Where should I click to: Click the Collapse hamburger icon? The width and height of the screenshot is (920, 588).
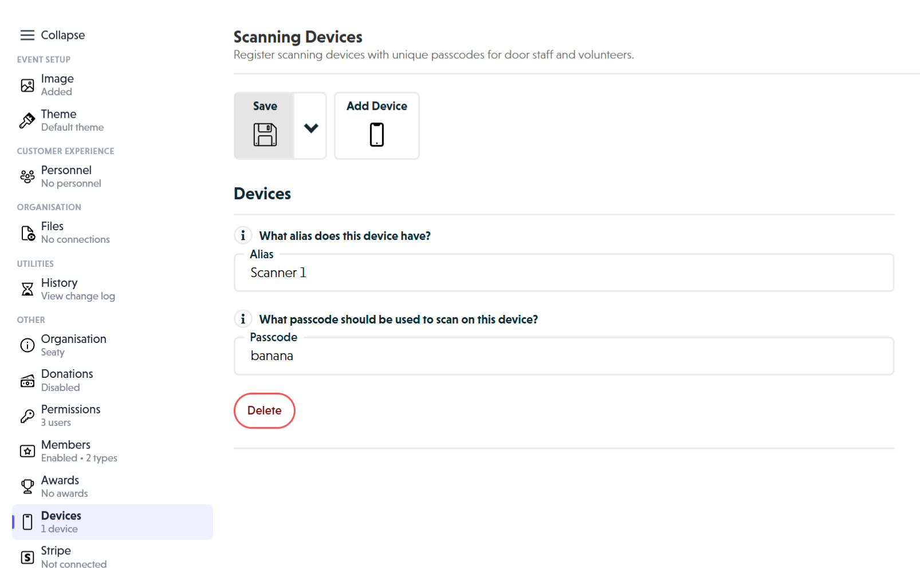[27, 35]
